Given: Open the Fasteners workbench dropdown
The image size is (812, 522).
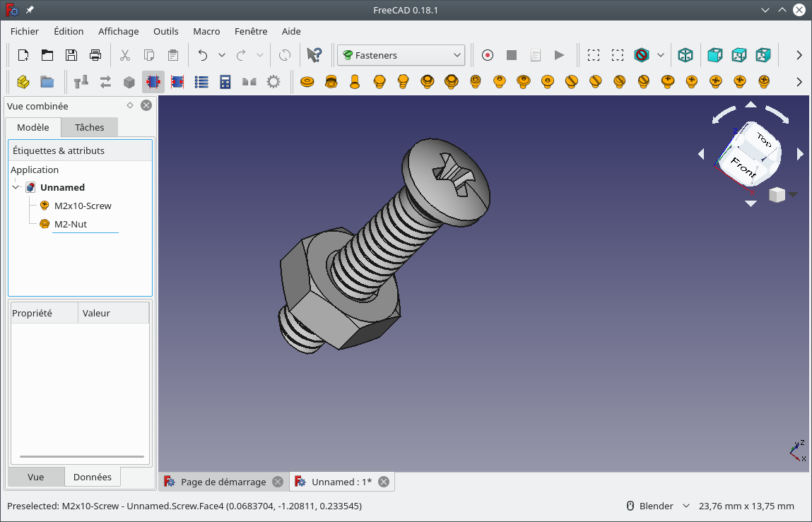Looking at the screenshot, I should coord(401,55).
